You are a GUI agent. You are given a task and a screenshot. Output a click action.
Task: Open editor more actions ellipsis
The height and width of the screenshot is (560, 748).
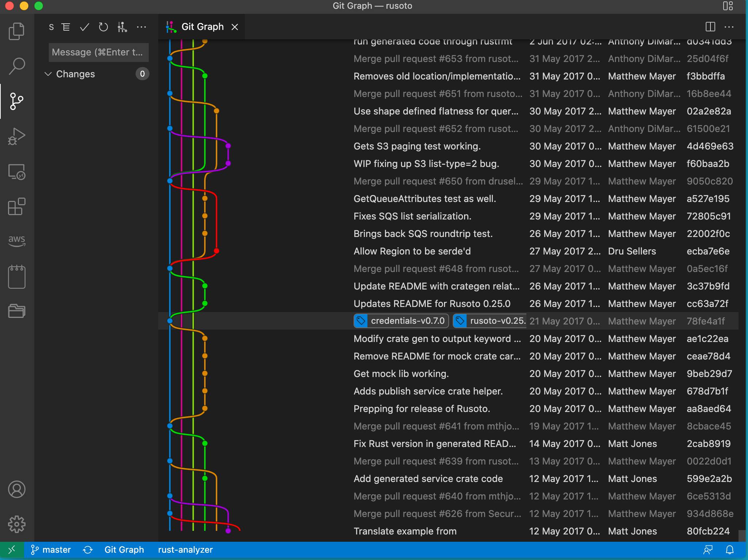pos(729,27)
